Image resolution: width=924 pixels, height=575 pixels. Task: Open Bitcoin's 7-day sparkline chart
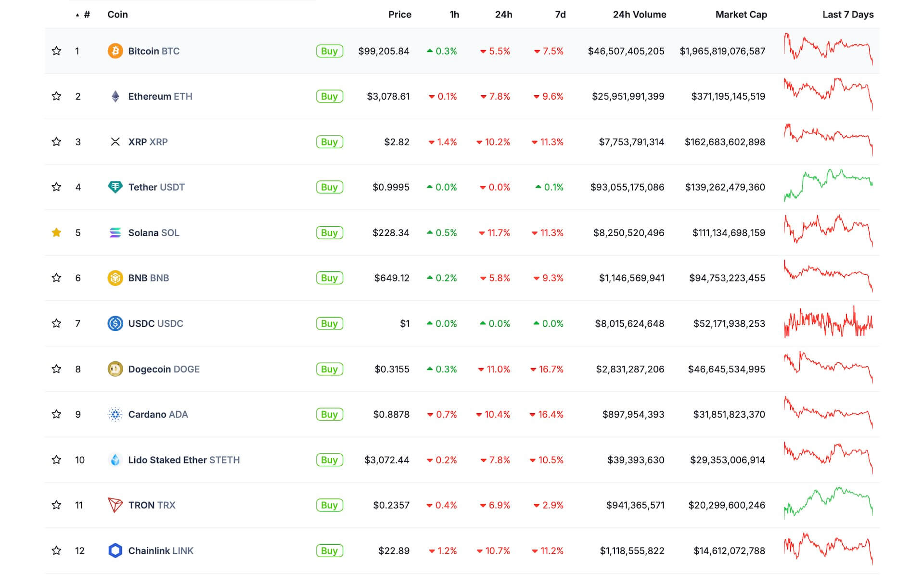pyautogui.click(x=828, y=49)
